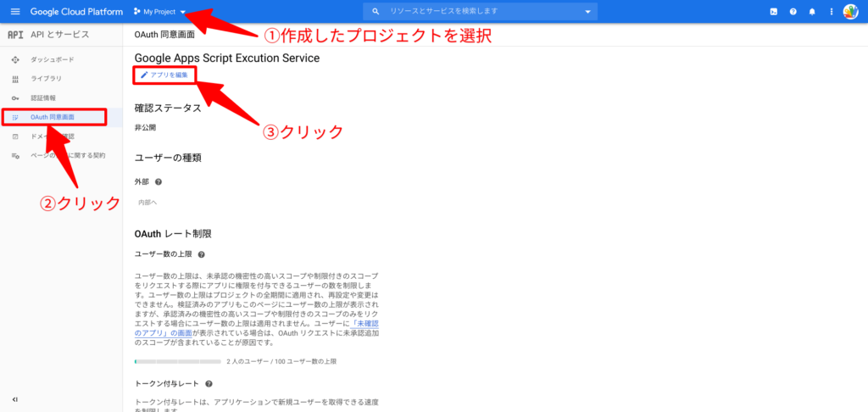The height and width of the screenshot is (412, 868).
Task: Click help icon next to トークン付与レート
Action: click(x=209, y=384)
